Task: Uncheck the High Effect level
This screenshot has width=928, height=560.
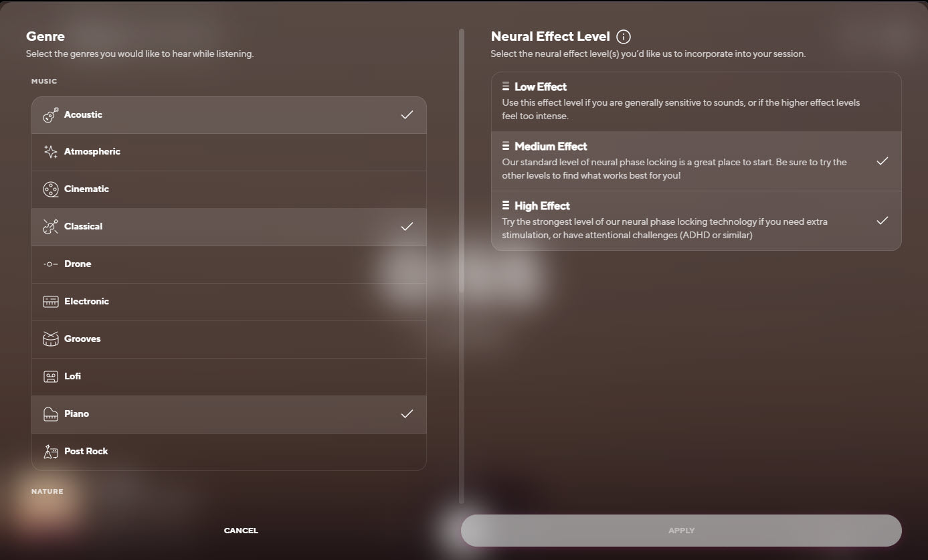Action: (883, 220)
